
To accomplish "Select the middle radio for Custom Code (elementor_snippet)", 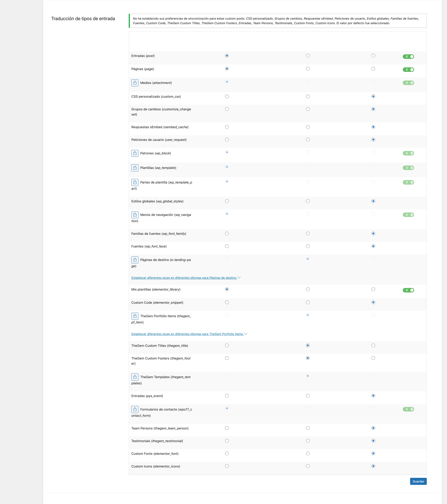I will click(x=308, y=302).
